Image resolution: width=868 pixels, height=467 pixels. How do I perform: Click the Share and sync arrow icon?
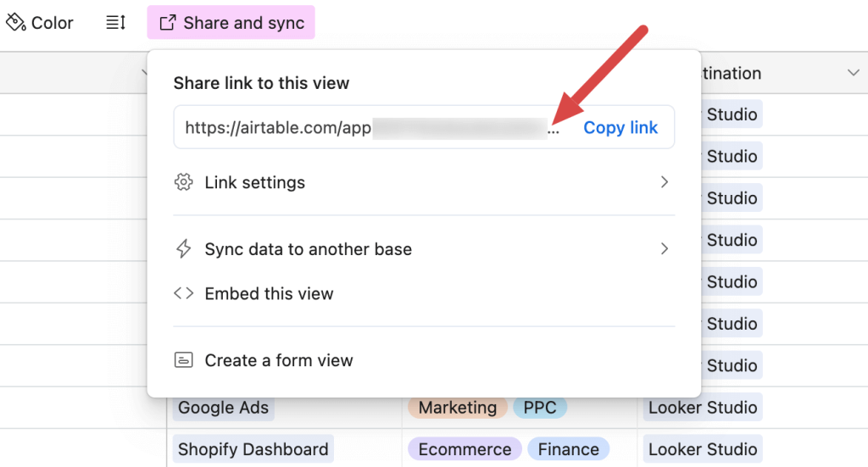coord(168,23)
